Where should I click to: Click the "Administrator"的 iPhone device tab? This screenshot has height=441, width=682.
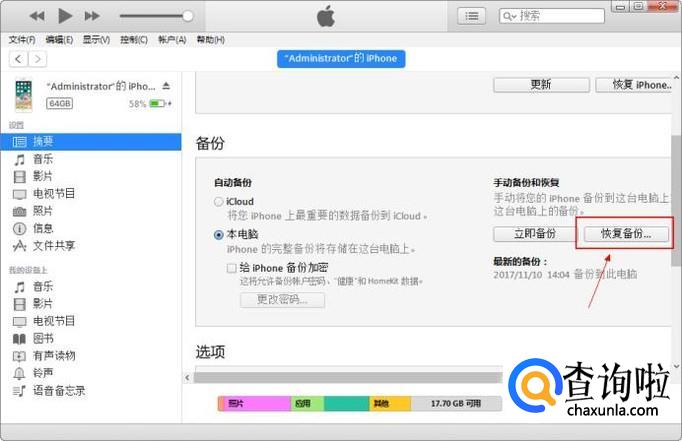(x=341, y=59)
